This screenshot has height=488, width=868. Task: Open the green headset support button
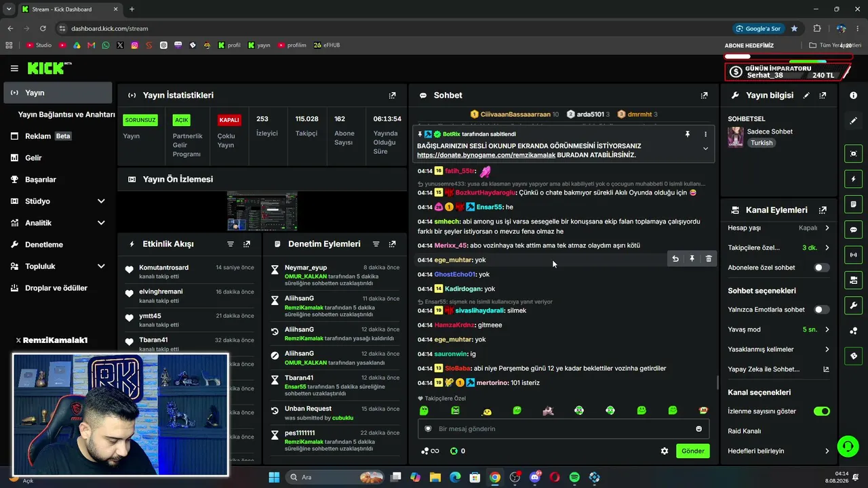[x=848, y=446]
